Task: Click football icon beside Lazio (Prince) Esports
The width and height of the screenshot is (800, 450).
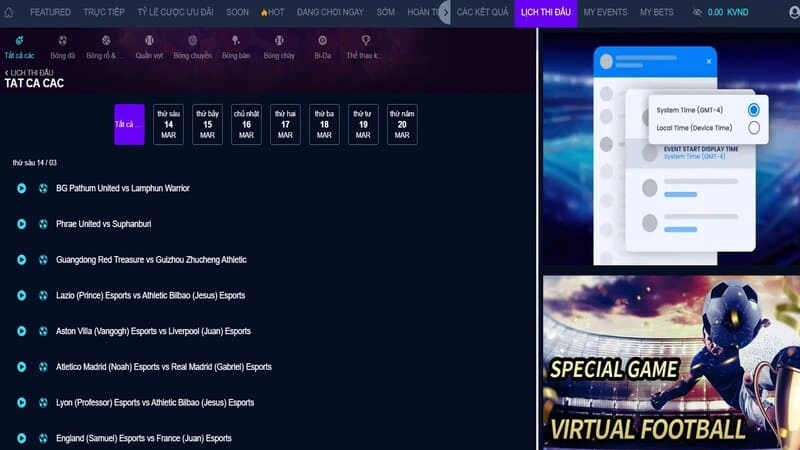Action: coord(43,295)
